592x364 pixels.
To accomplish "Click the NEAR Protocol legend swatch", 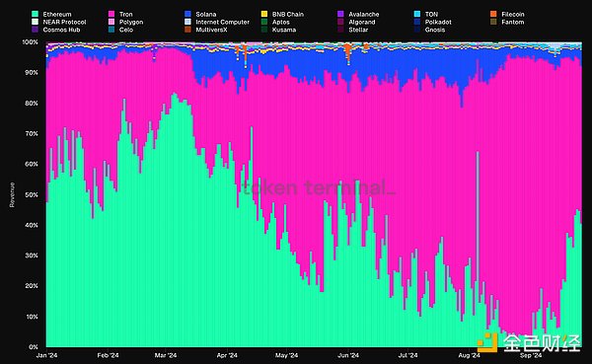I will pos(36,22).
